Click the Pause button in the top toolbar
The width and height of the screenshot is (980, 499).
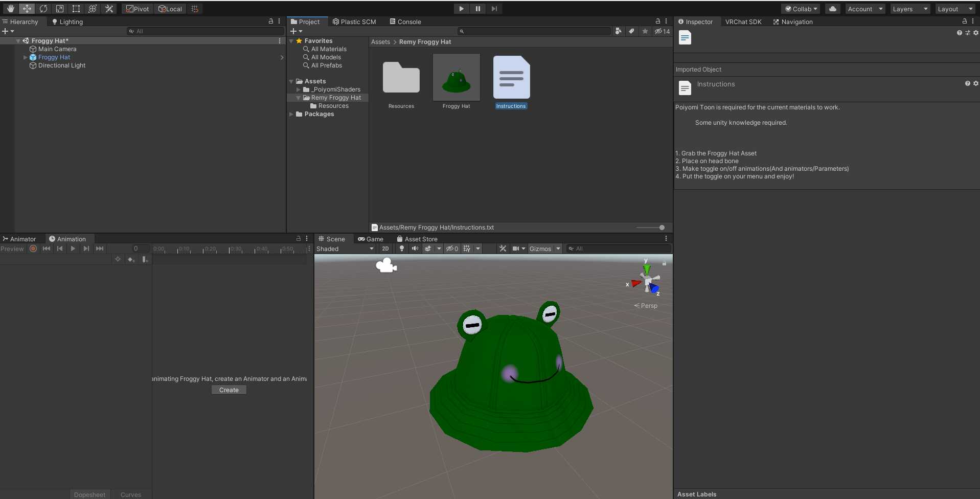pos(477,9)
